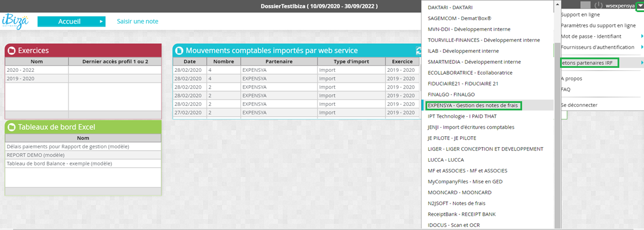
Task: Click the power icon beside wsexpensya
Action: pyautogui.click(x=598, y=5)
